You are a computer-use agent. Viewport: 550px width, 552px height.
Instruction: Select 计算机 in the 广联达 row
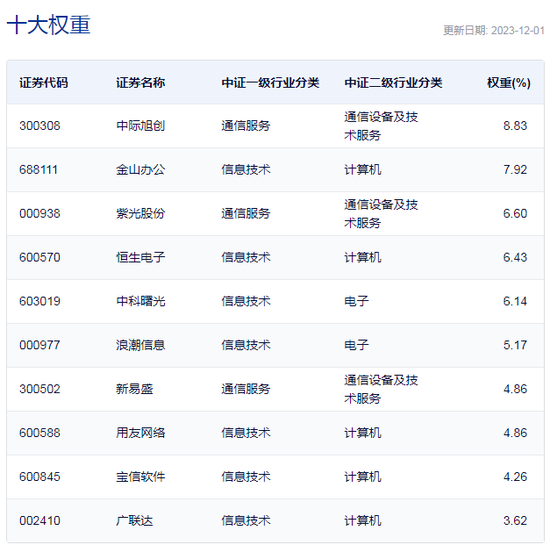(363, 521)
